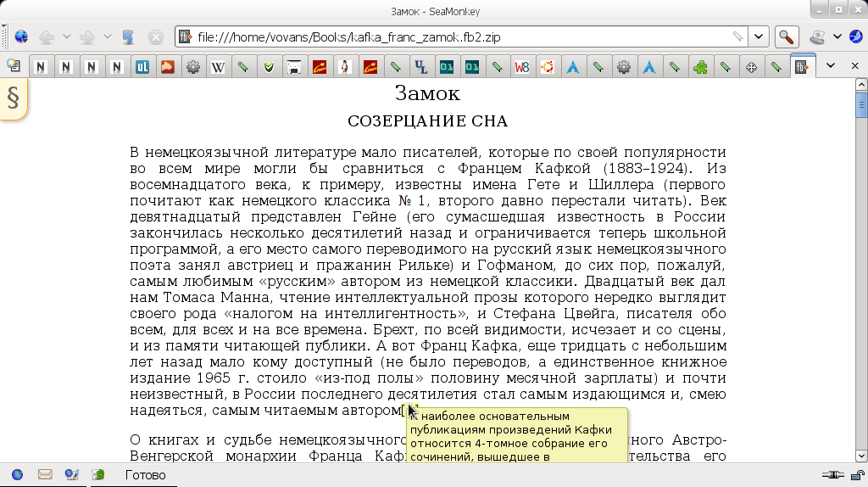Switch to the orange folder icon tab
Image resolution: width=868 pixels, height=487 pixels.
pos(167,66)
